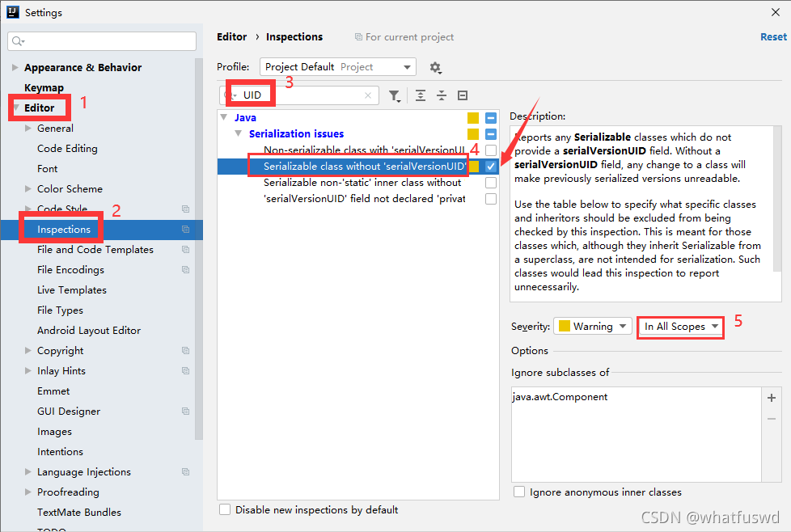791x532 pixels.
Task: Click the search magnifier in the settings search
Action: click(x=18, y=41)
